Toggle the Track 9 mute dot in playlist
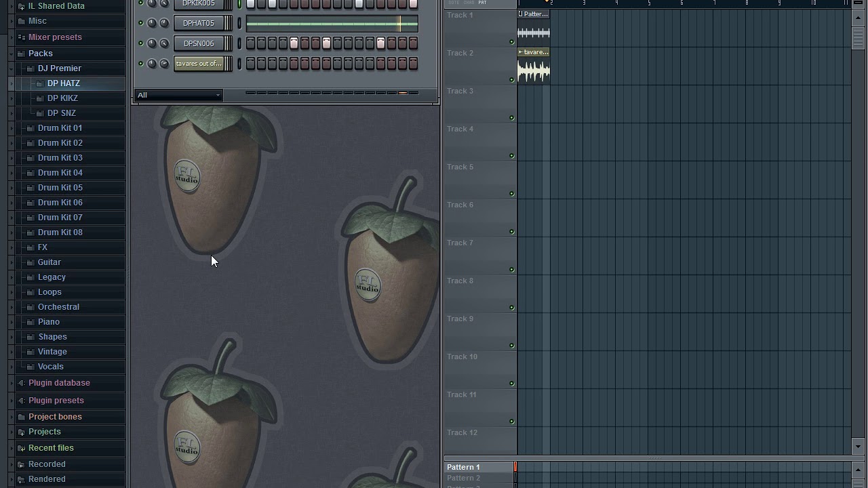 click(512, 346)
